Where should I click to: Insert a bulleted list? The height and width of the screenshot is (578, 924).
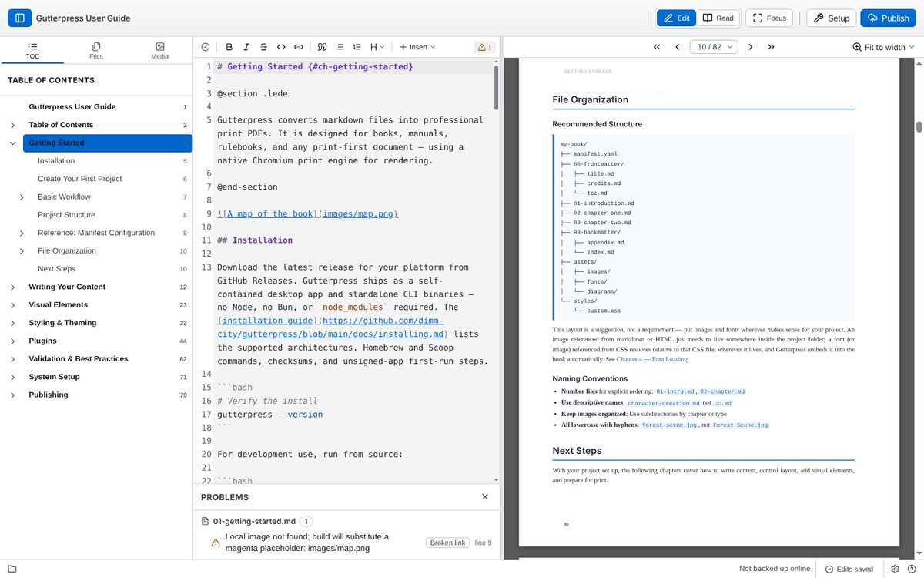point(340,47)
